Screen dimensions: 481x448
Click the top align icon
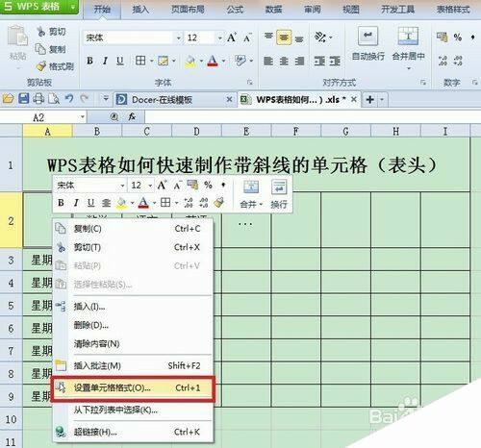pyautogui.click(x=268, y=37)
